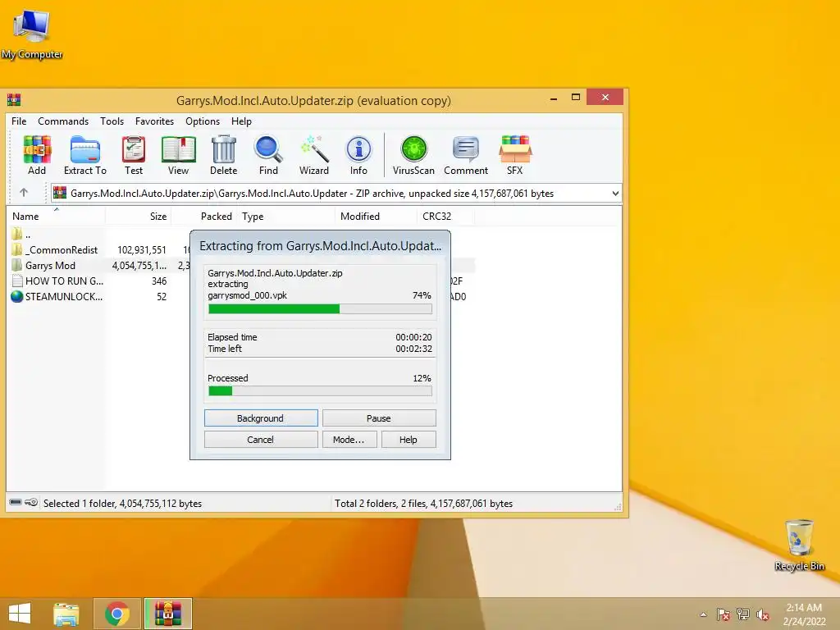Click the Add toolbar icon
The width and height of the screenshot is (840, 630).
tap(37, 155)
